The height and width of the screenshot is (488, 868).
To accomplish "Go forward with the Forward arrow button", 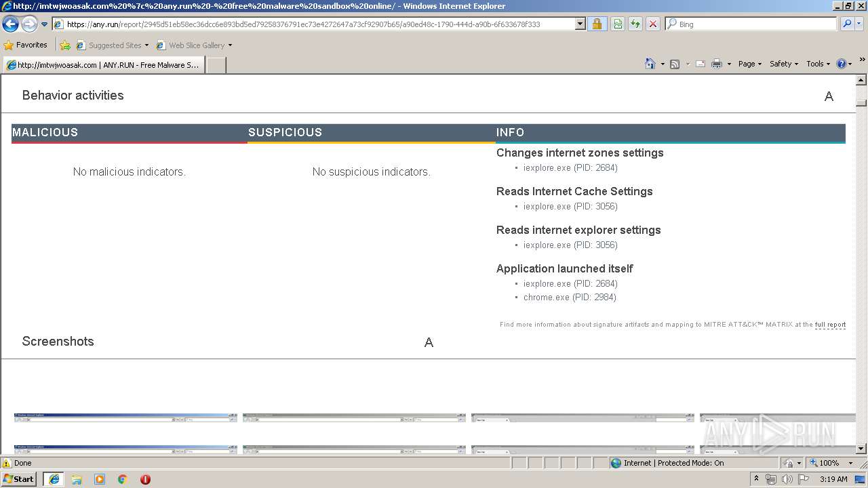I will (29, 24).
